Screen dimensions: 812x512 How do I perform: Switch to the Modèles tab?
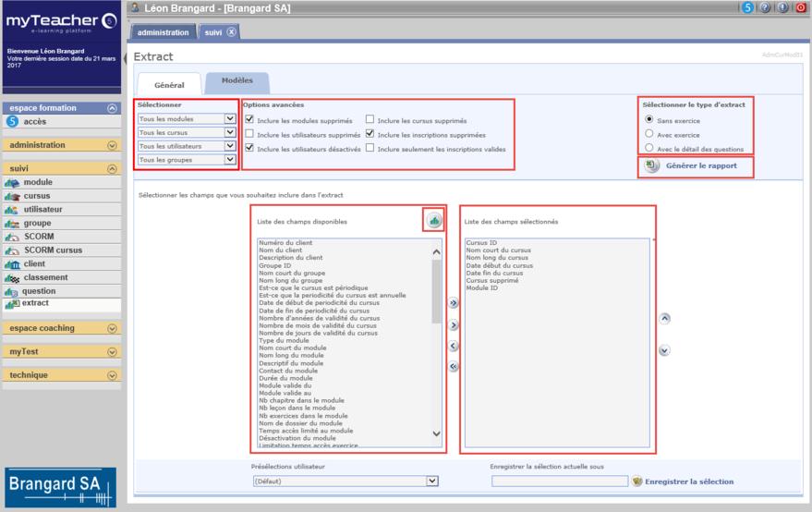(x=237, y=81)
